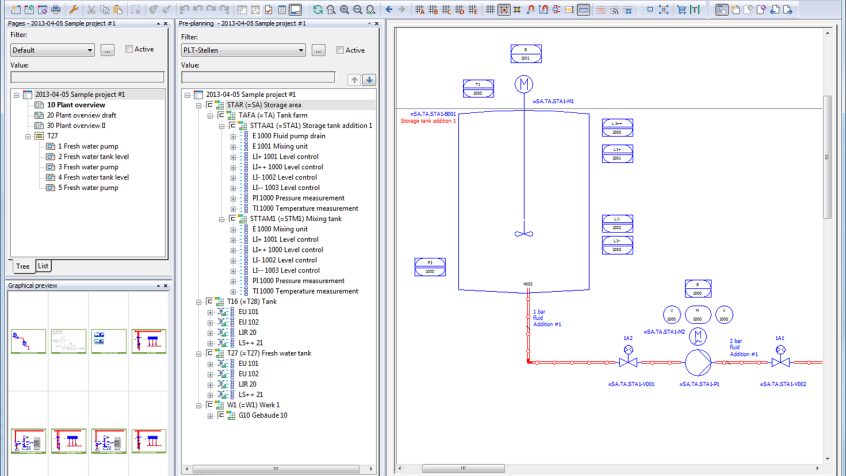Click the Cut scissors icon

[92, 9]
